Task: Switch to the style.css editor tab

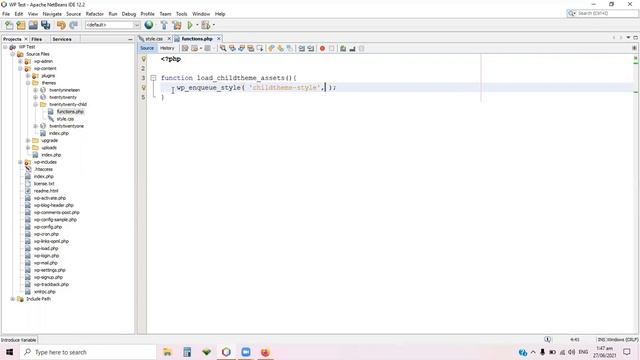Action: 154,39
